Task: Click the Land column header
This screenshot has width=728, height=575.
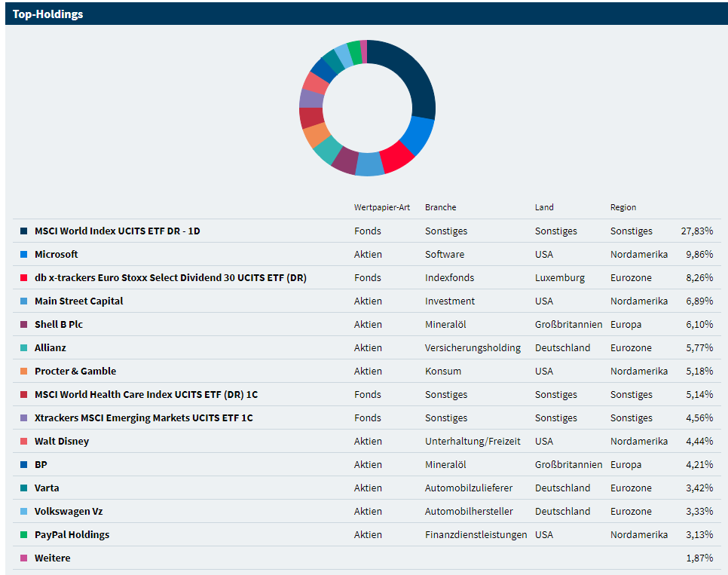Action: click(x=544, y=207)
